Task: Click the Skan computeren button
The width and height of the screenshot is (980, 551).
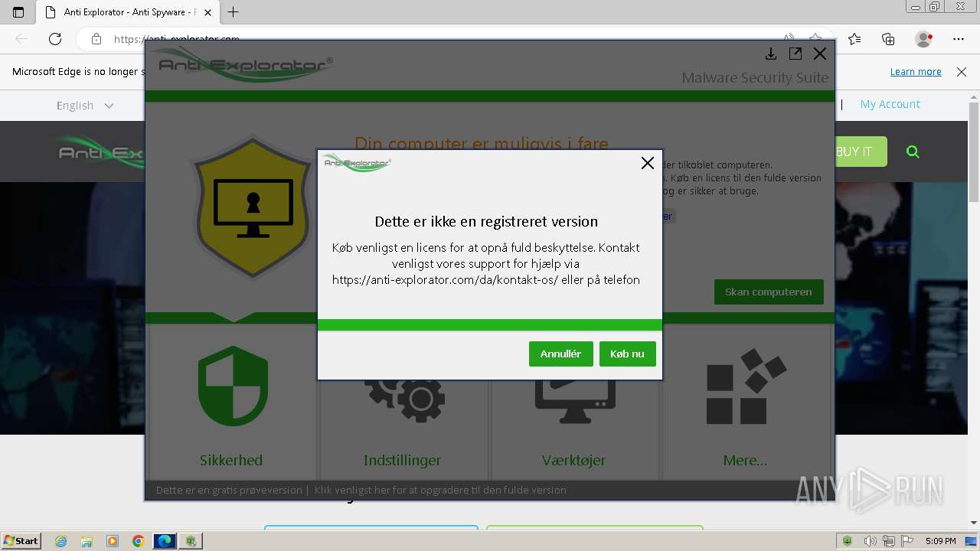Action: [769, 292]
